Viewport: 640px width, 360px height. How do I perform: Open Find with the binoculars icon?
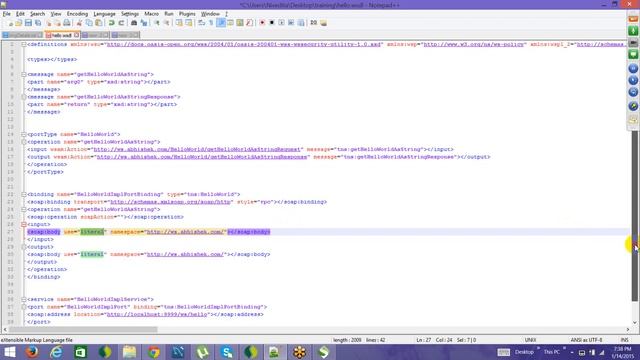[x=134, y=23]
